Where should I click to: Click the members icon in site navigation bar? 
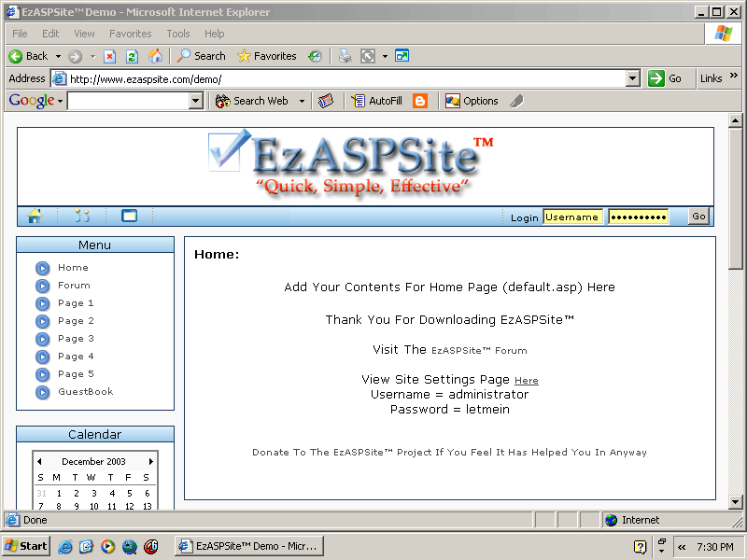click(x=82, y=216)
